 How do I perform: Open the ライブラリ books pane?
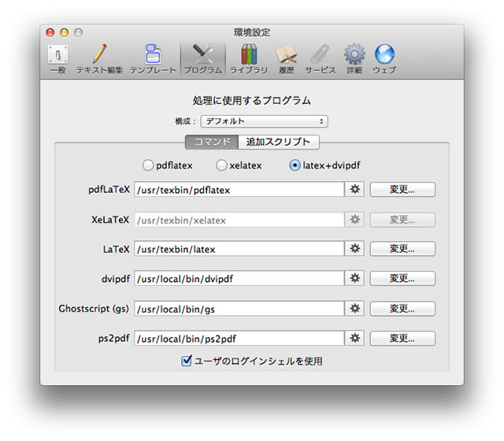click(249, 60)
